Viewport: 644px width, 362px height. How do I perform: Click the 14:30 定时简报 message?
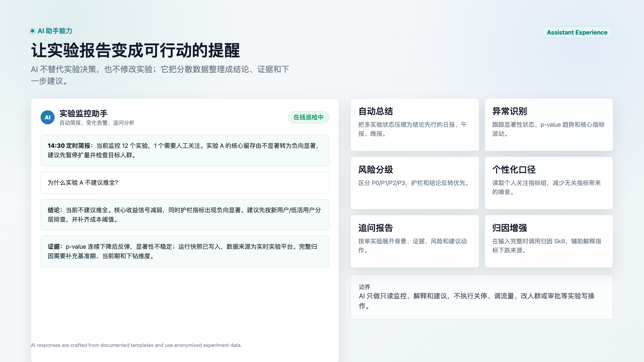[185, 150]
